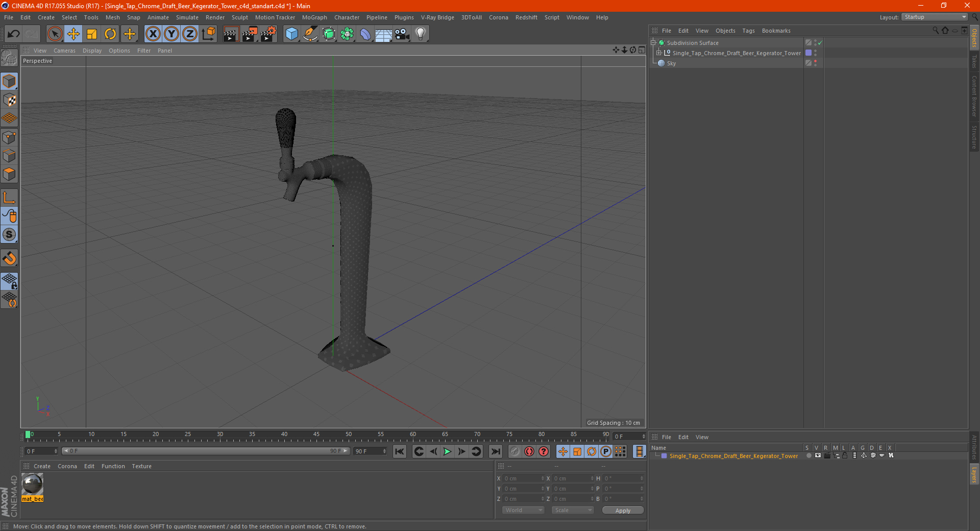This screenshot has width=980, height=531.
Task: Open the Layout dropdown set to Startup
Action: click(x=935, y=17)
